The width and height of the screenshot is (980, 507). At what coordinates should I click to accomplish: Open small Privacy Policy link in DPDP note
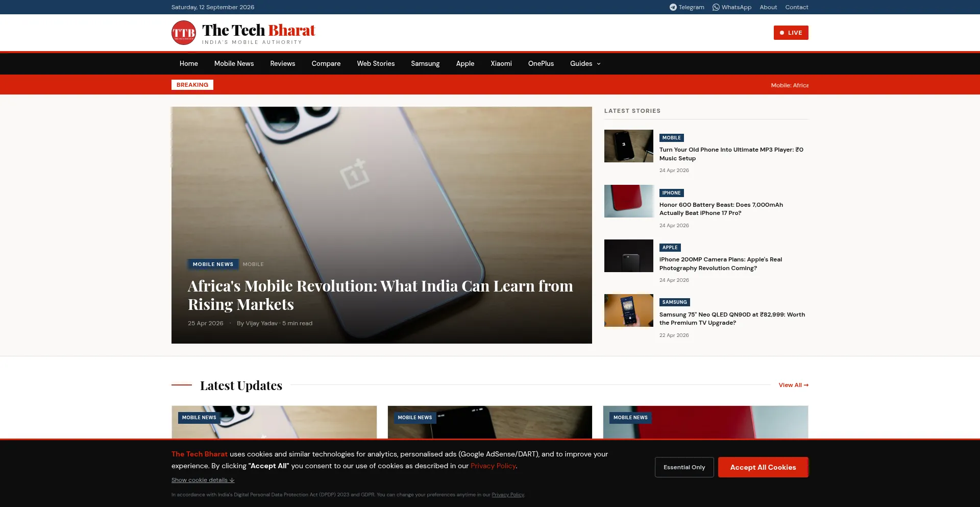click(508, 495)
